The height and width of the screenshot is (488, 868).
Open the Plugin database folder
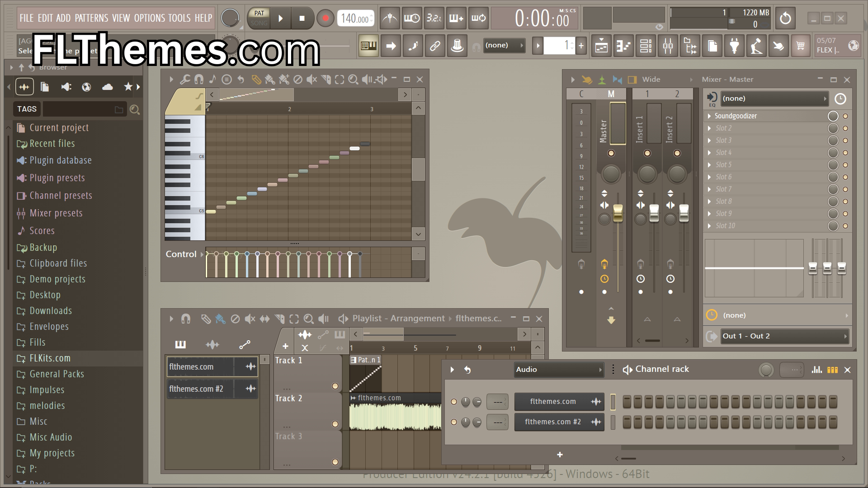[x=61, y=160]
